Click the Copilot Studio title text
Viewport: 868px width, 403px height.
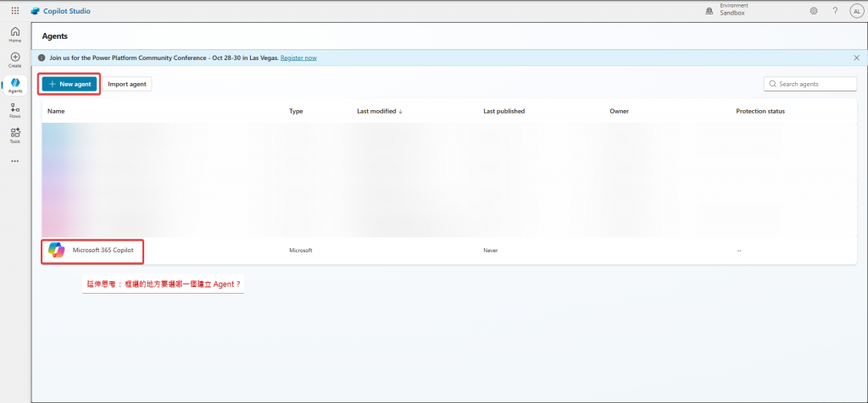67,11
